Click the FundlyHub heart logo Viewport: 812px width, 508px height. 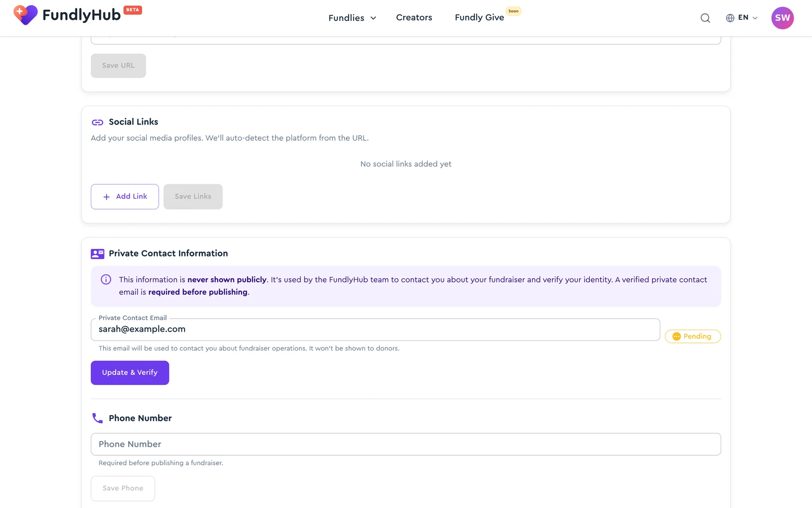(25, 15)
